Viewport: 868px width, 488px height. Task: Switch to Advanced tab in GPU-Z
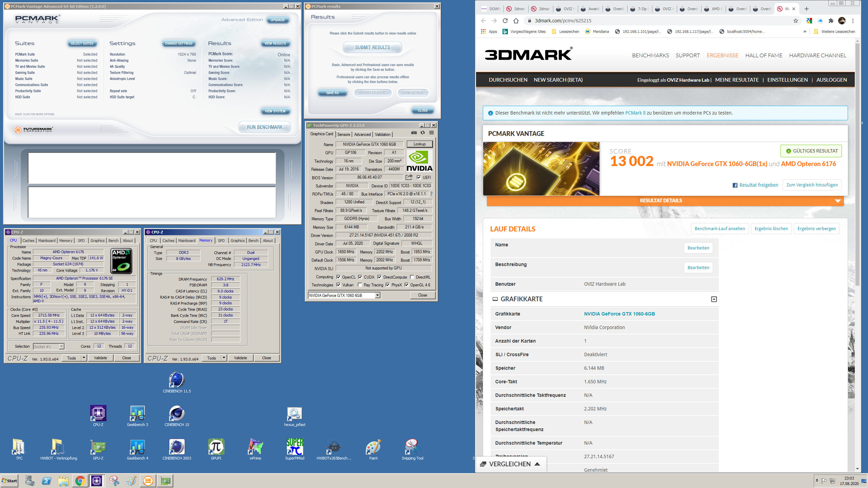(362, 135)
